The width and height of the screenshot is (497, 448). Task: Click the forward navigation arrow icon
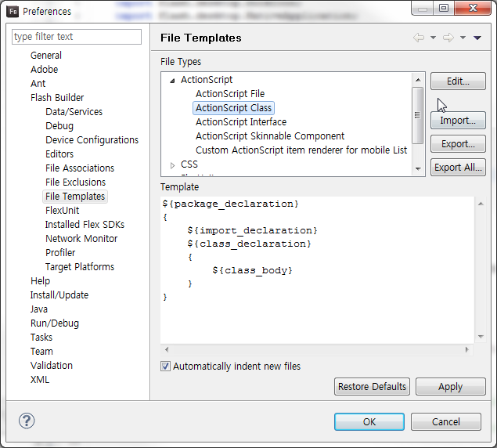[448, 38]
